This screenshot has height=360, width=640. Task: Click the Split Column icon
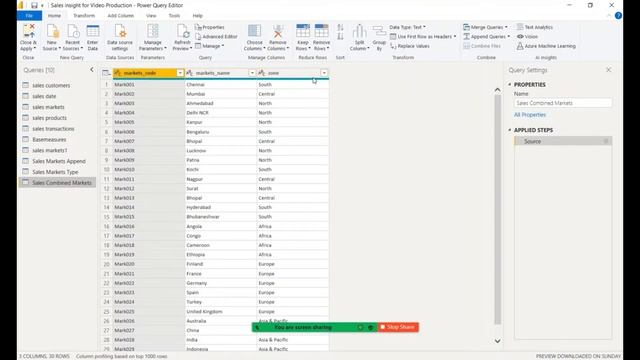coord(359,31)
